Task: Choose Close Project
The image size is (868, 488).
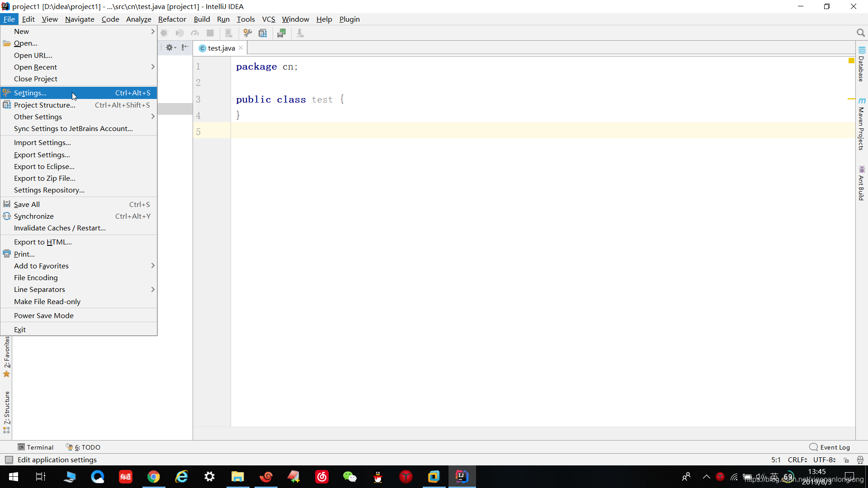Action: tap(79, 79)
